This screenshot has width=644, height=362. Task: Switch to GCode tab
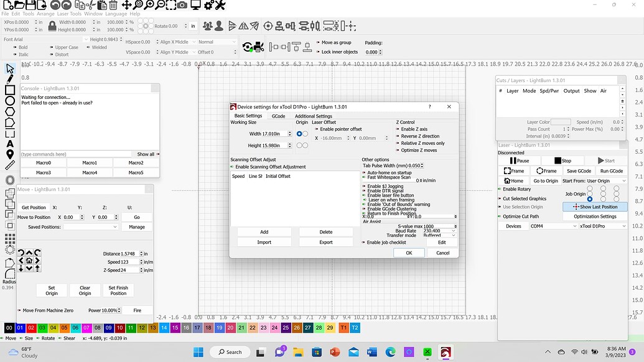[x=279, y=116]
